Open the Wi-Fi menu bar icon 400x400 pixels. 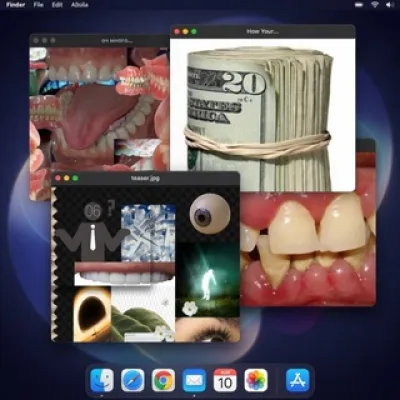click(375, 5)
